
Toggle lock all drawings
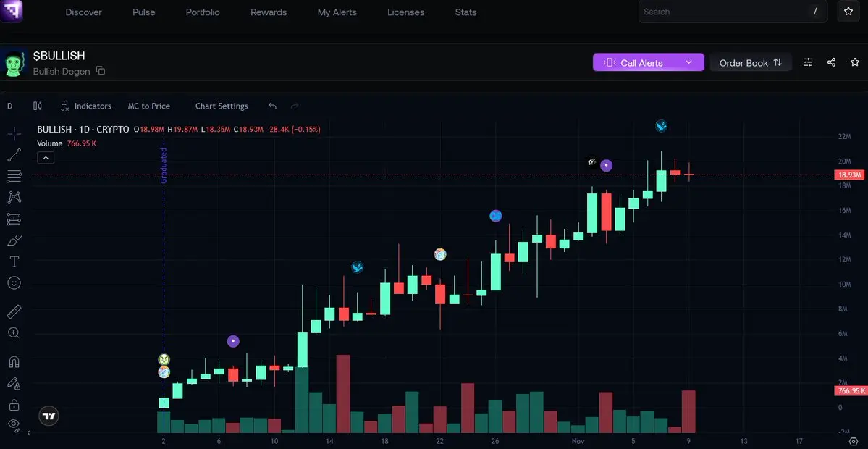pos(14,405)
